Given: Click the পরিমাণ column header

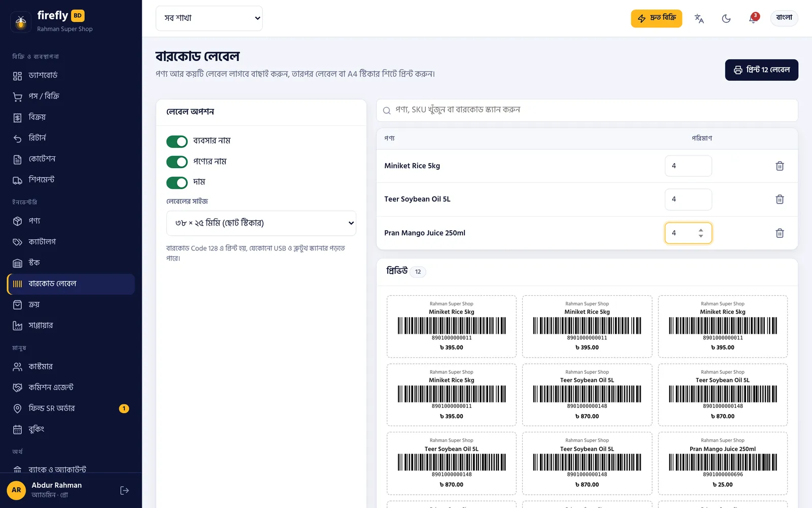Looking at the screenshot, I should pos(702,138).
